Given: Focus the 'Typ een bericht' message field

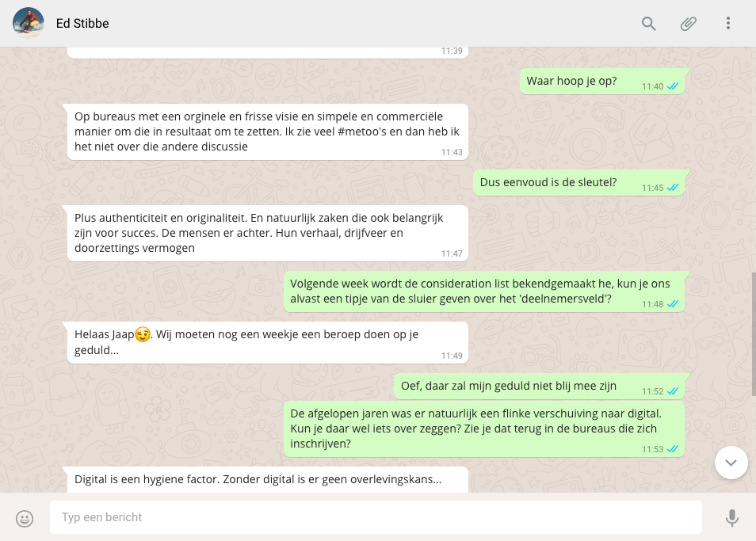Looking at the screenshot, I should [376, 517].
